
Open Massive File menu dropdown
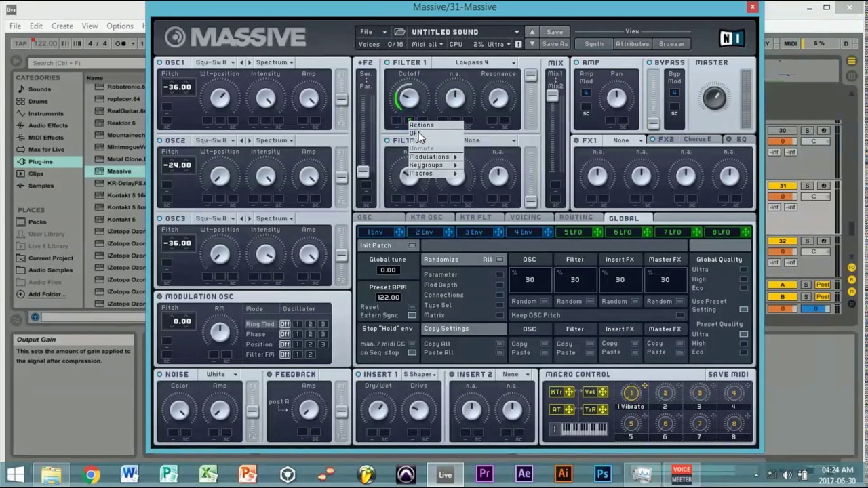coord(373,32)
